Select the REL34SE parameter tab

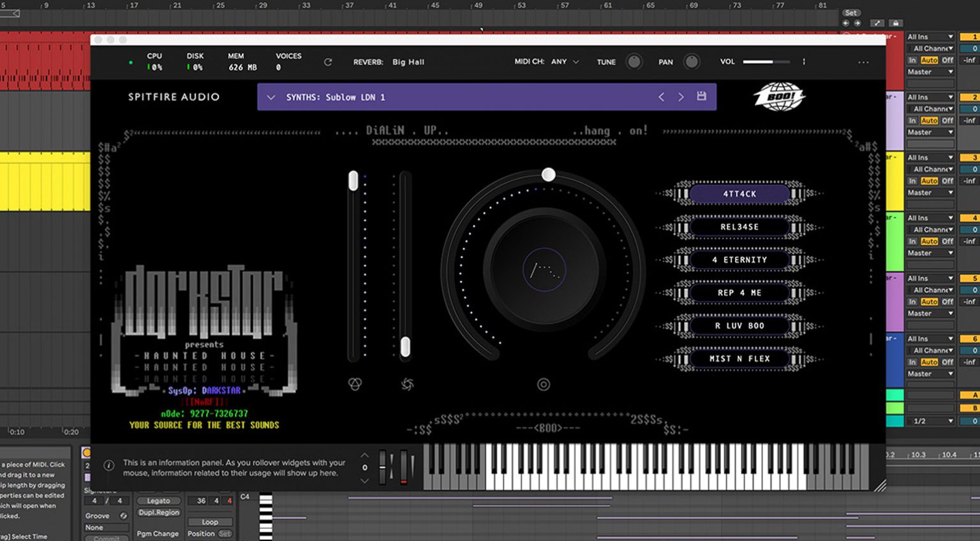[739, 227]
